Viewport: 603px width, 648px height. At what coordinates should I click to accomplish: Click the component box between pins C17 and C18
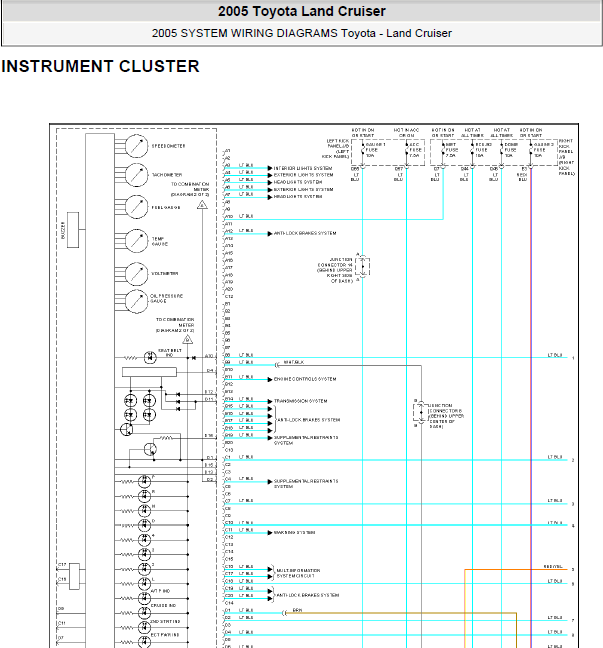(x=74, y=576)
